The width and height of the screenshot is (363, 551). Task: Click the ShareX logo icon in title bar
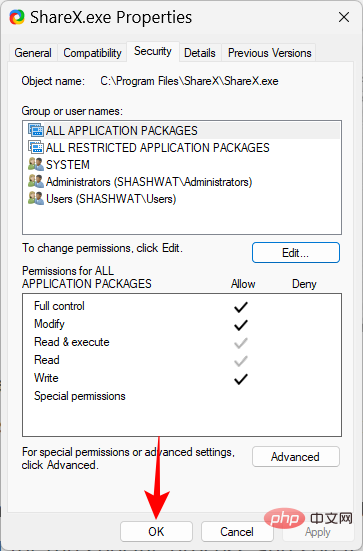tap(17, 17)
